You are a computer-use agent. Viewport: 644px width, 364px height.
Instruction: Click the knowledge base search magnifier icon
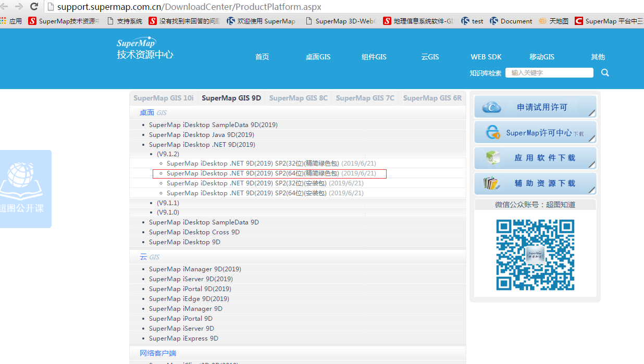605,73
